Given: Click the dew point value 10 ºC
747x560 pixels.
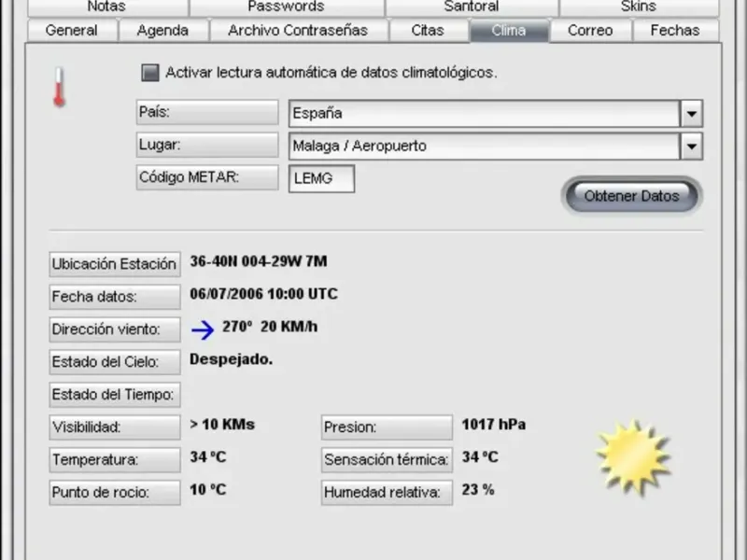Looking at the screenshot, I should click(207, 489).
